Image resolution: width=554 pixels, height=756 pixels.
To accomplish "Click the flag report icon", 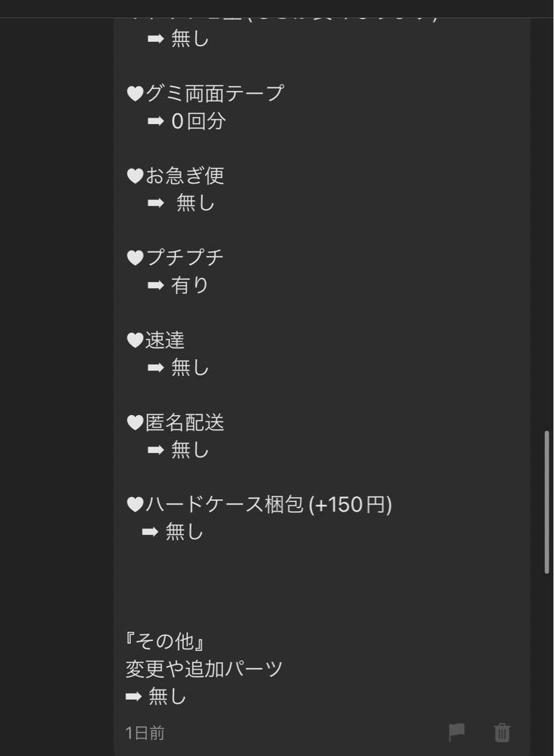I will tap(456, 732).
